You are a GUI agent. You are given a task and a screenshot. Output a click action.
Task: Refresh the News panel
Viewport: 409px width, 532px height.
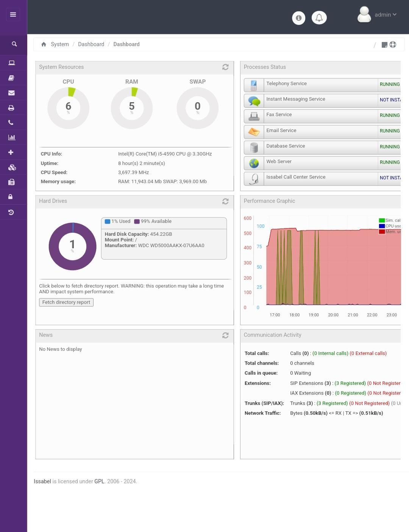225,335
